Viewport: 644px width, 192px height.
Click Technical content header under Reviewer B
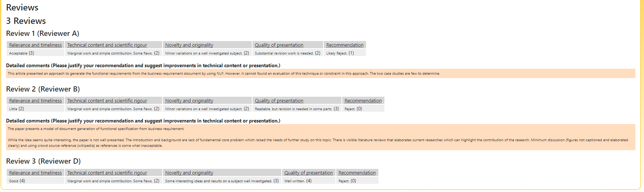coord(107,101)
